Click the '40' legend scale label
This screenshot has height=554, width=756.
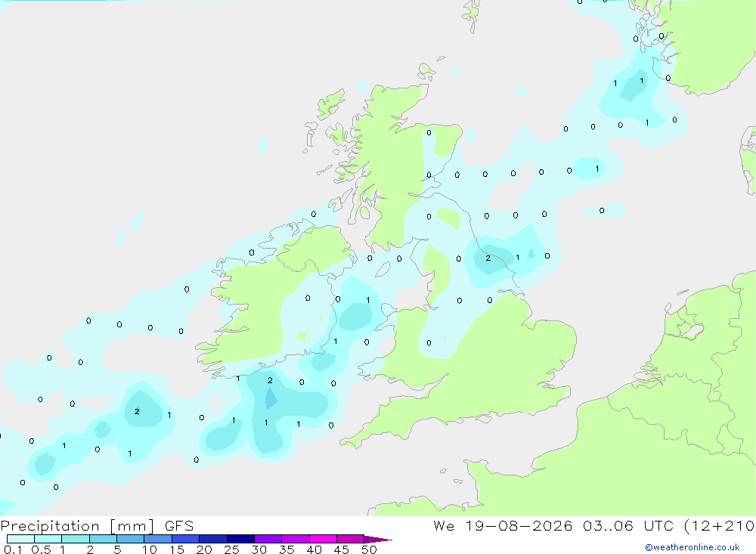[x=314, y=549]
